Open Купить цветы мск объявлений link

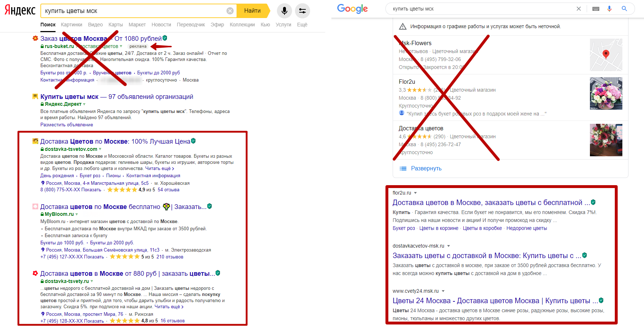tap(117, 97)
